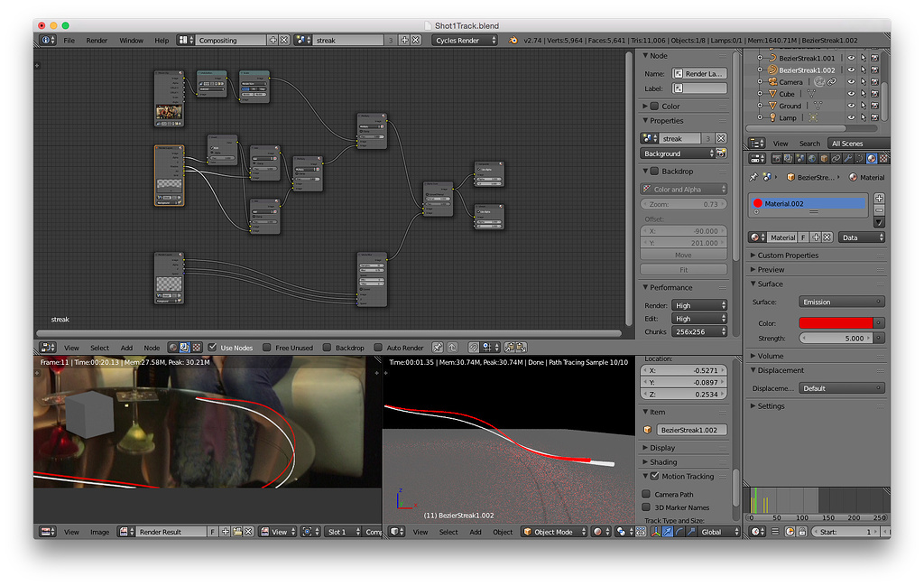
Task: Open Object properties tab cube icon
Action: [x=824, y=159]
